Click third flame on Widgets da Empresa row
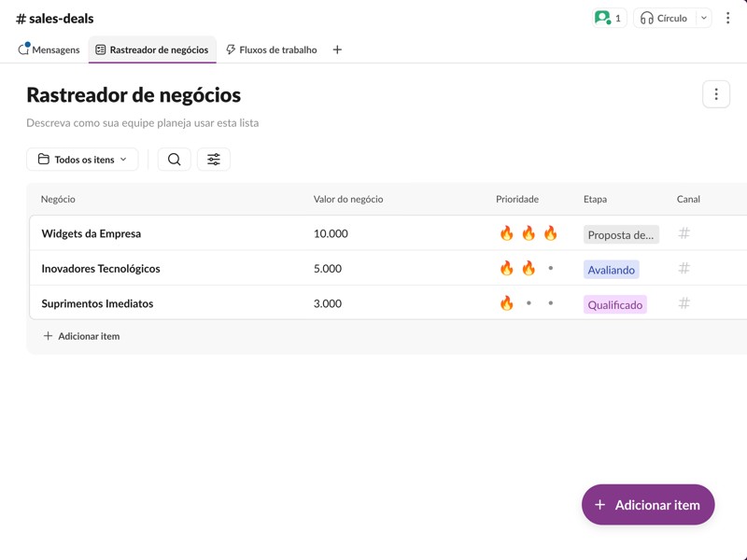 [x=550, y=233]
